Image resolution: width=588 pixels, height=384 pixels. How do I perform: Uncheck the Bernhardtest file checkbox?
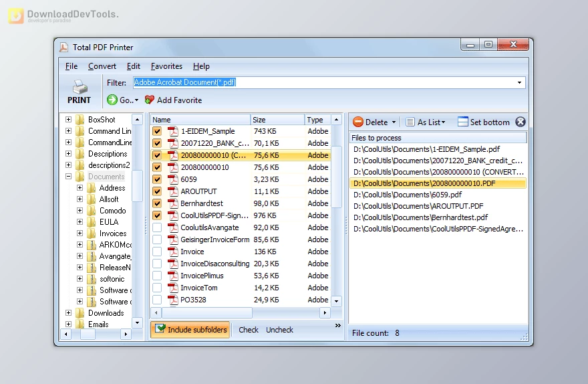[x=157, y=203]
